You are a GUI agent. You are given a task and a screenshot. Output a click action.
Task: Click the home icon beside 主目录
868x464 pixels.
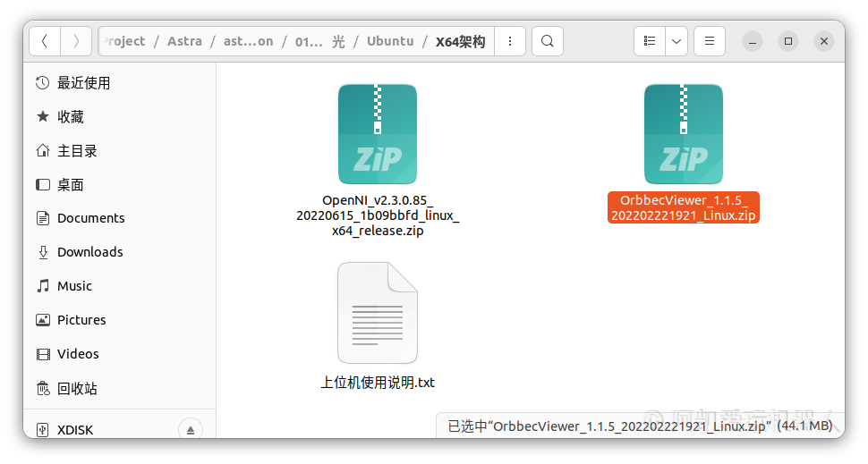point(43,150)
